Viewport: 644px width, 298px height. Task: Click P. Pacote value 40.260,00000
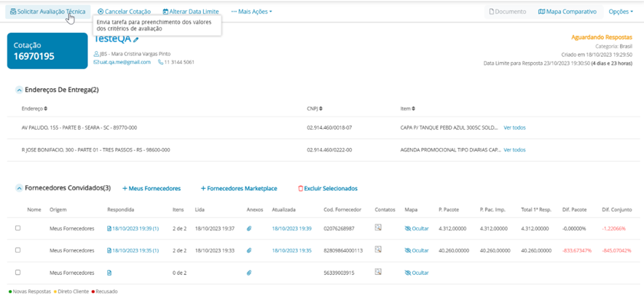point(452,251)
